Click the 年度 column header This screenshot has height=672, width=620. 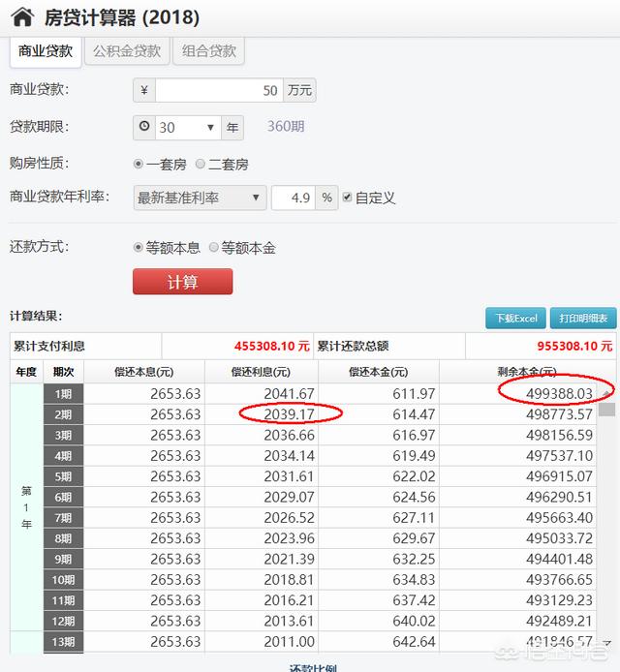(26, 372)
